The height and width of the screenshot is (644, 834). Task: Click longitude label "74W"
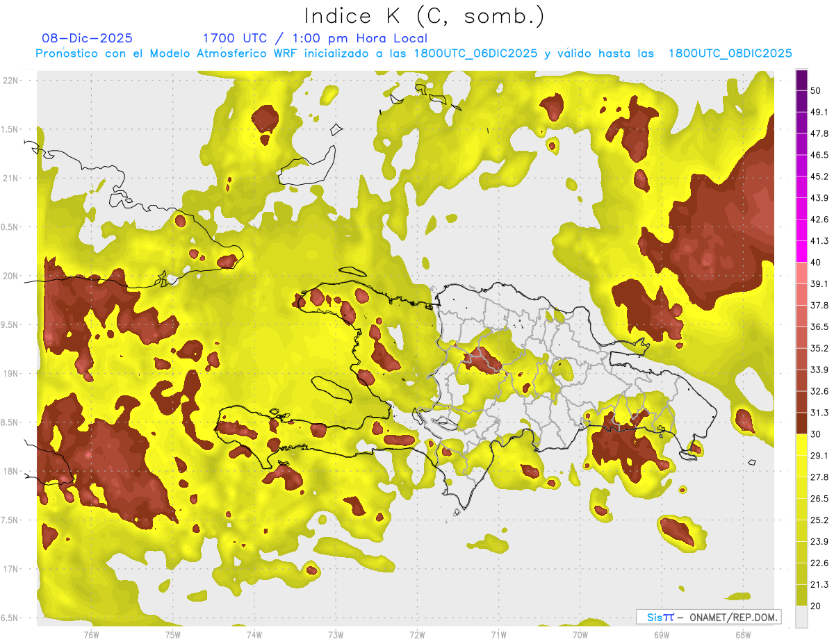click(254, 635)
